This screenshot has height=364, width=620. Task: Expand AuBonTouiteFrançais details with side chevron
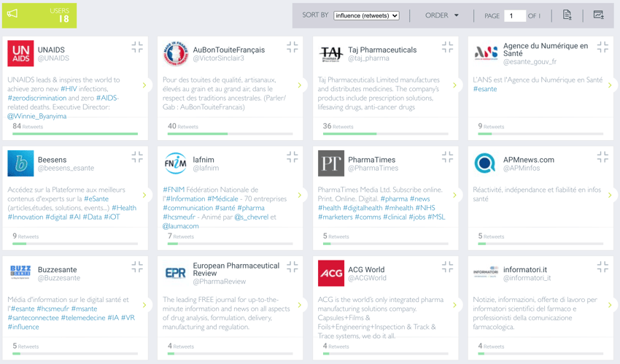point(299,85)
